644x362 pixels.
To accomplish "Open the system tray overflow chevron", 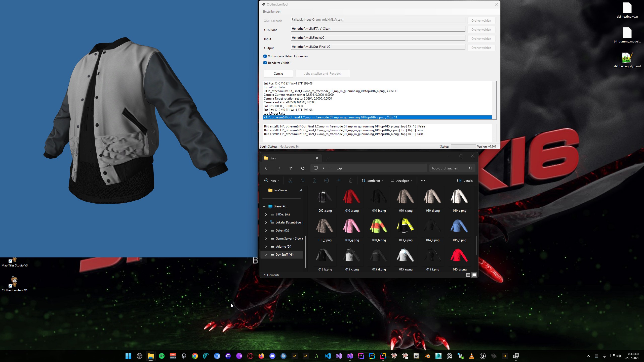I will pos(588,356).
